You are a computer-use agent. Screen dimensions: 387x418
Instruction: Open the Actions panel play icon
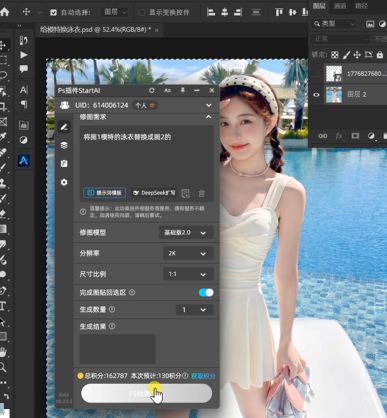[24, 55]
